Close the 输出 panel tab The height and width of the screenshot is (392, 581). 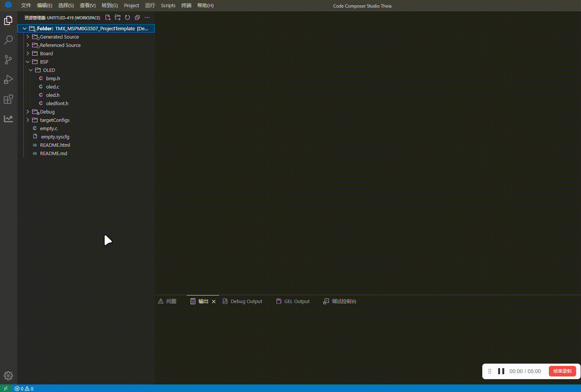(214, 302)
